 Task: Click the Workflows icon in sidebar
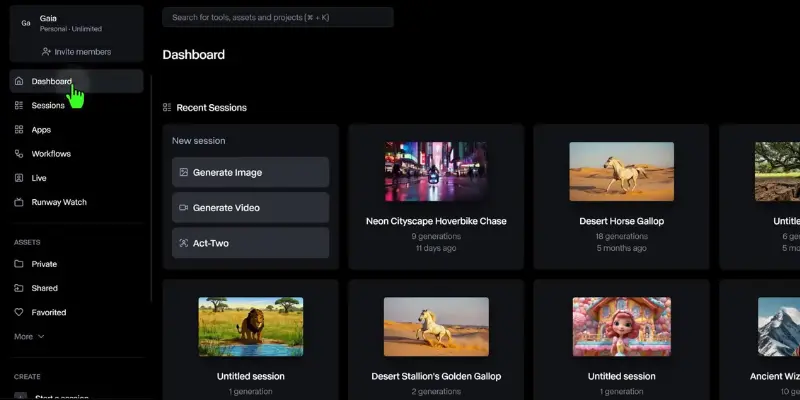[x=19, y=154]
